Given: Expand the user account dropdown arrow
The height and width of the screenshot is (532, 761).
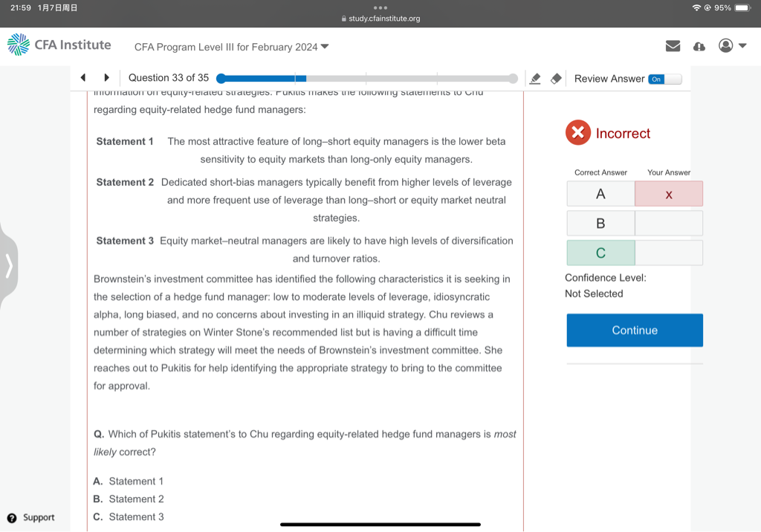Looking at the screenshot, I should click(742, 45).
